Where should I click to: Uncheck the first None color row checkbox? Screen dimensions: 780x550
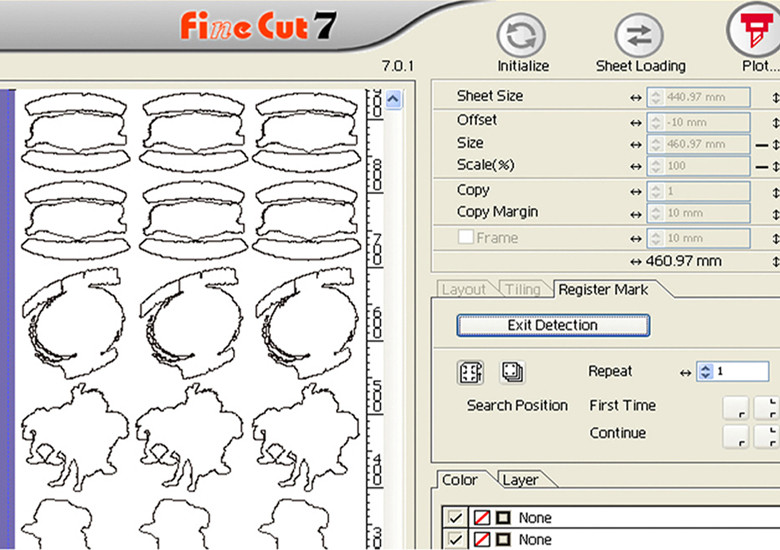(x=455, y=518)
